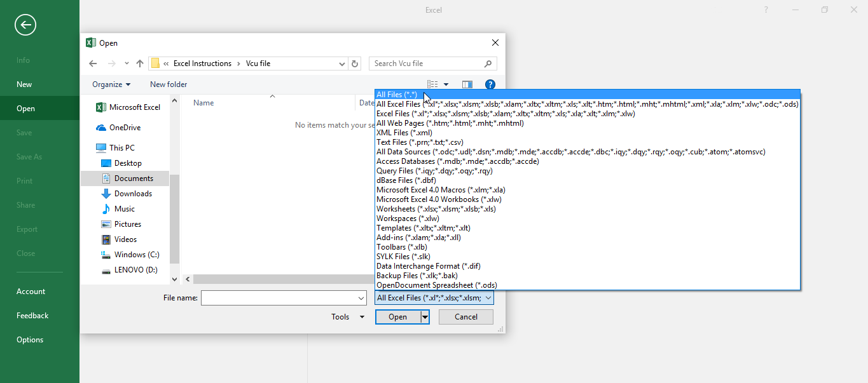This screenshot has height=383, width=868.
Task: Select All Data Sources filter option
Action: [587, 152]
